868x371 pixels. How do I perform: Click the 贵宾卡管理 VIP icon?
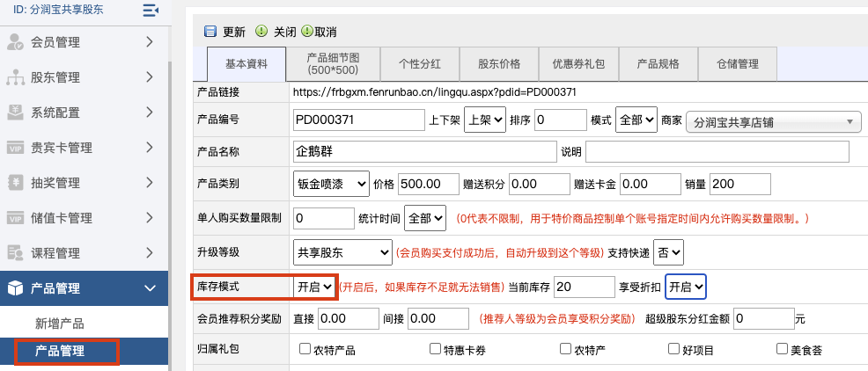tap(15, 148)
